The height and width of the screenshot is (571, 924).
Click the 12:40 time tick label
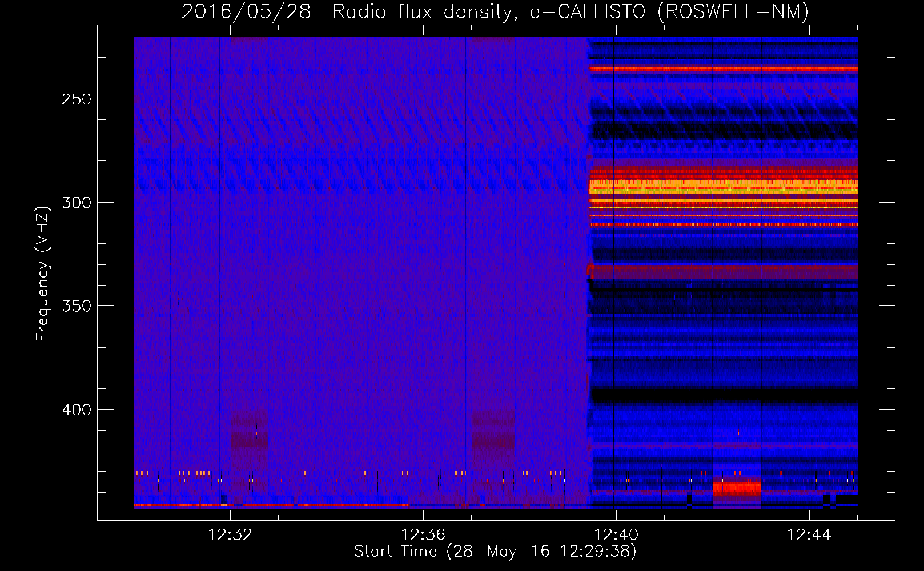point(616,535)
